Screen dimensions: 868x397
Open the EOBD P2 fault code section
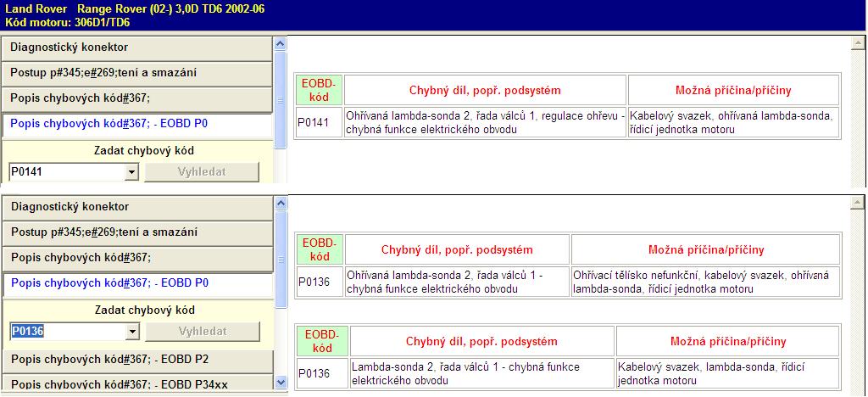click(137, 360)
